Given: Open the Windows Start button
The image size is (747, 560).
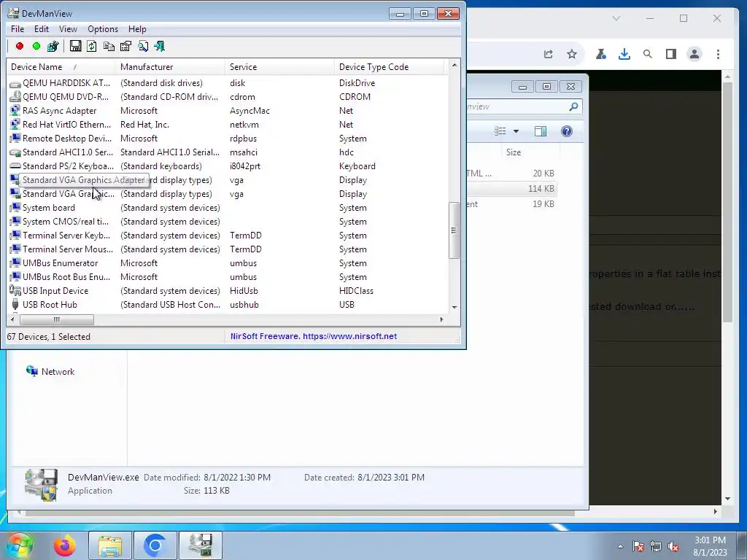Looking at the screenshot, I should 20,545.
